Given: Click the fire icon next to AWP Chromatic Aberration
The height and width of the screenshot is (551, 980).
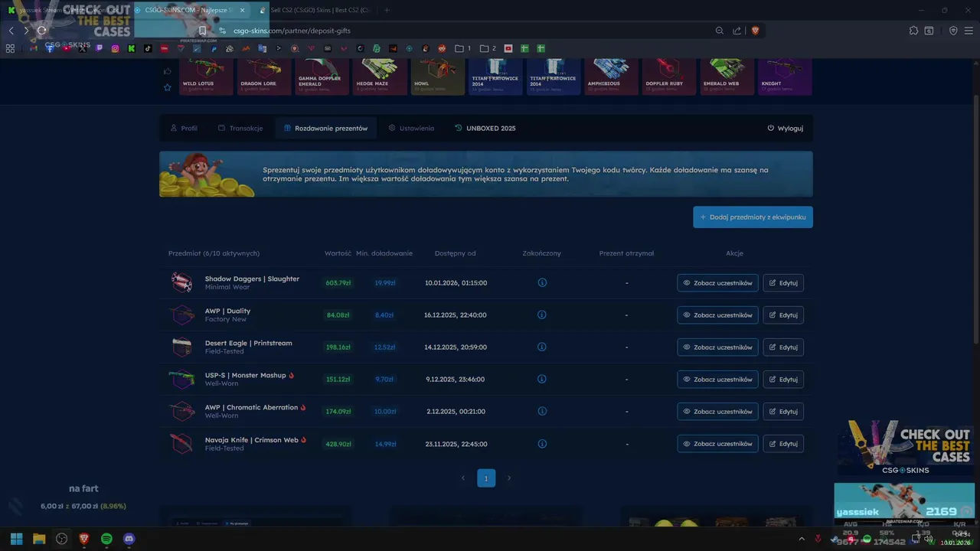Looking at the screenshot, I should 303,408.
